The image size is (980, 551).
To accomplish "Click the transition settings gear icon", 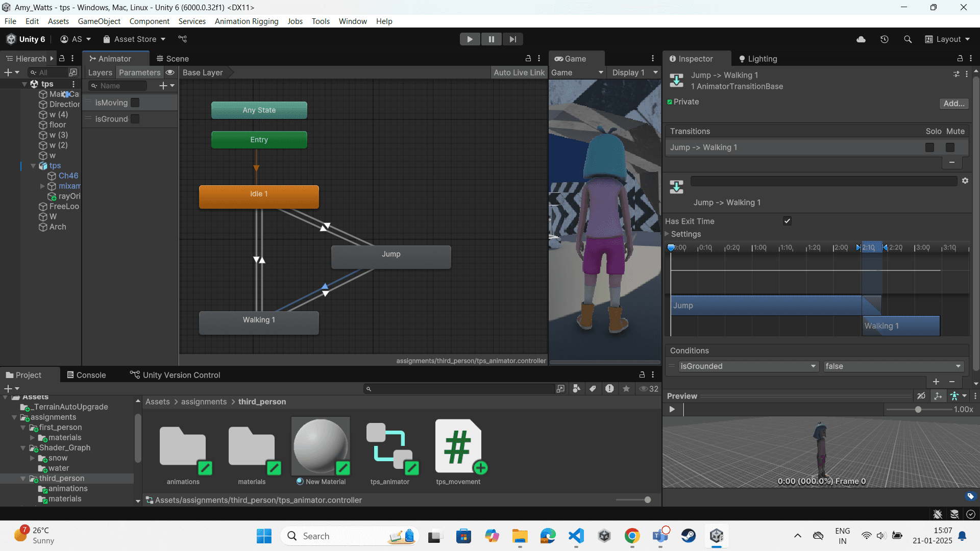I will click(x=965, y=181).
